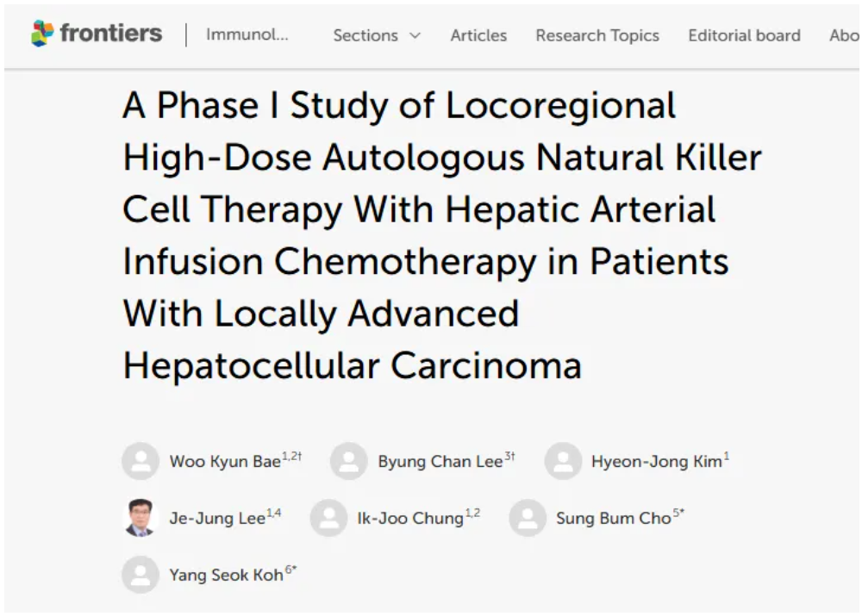Open the Articles menu item
The width and height of the screenshot is (862, 616).
click(x=478, y=35)
